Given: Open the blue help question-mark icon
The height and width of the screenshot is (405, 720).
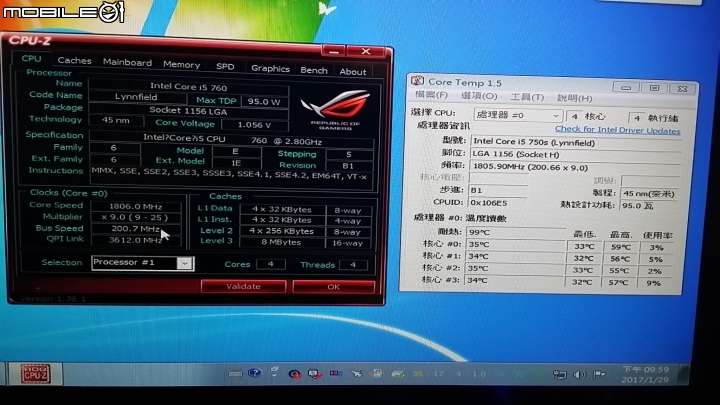Looking at the screenshot, I should [254, 373].
